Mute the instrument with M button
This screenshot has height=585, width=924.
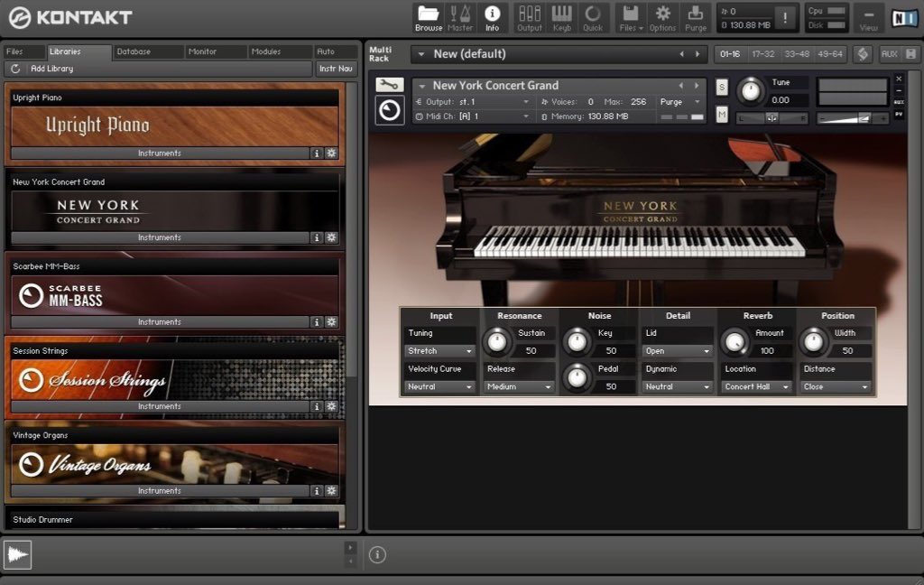coord(722,114)
